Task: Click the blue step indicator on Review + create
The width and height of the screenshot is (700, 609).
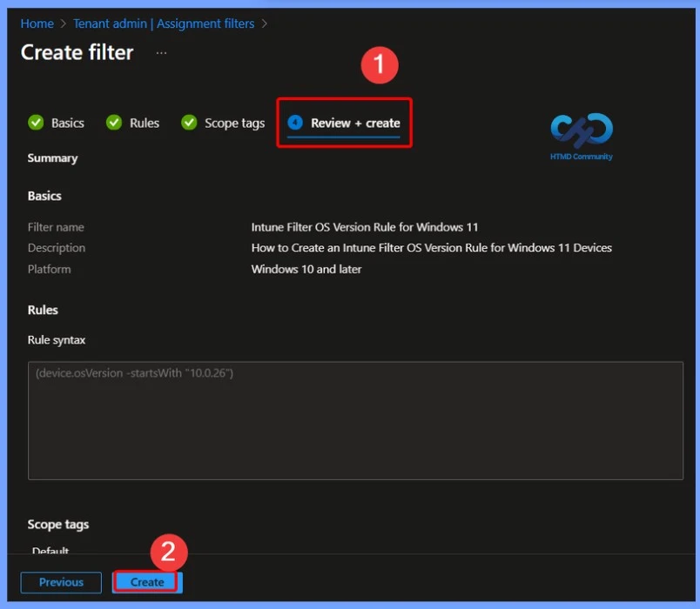Action: pos(293,123)
